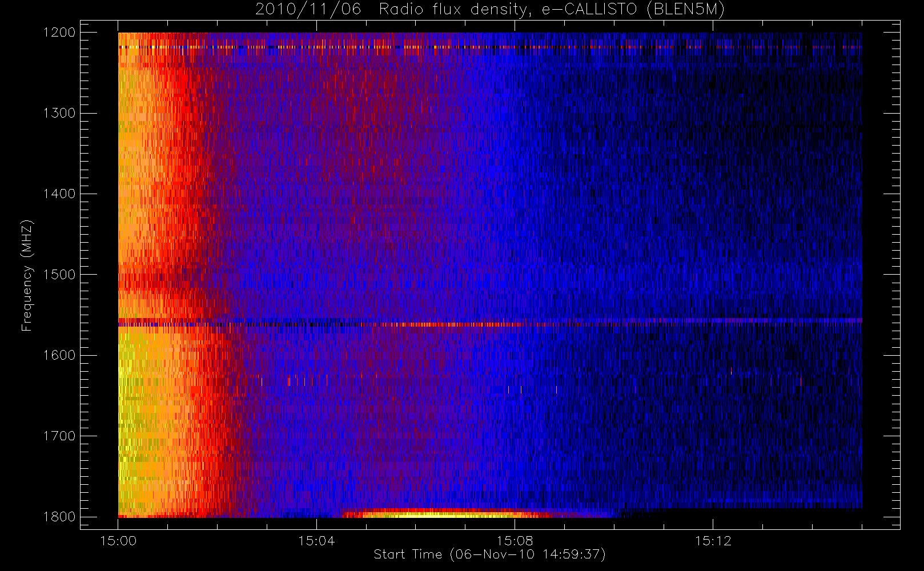Click the 1500 frequency tick label

(59, 274)
